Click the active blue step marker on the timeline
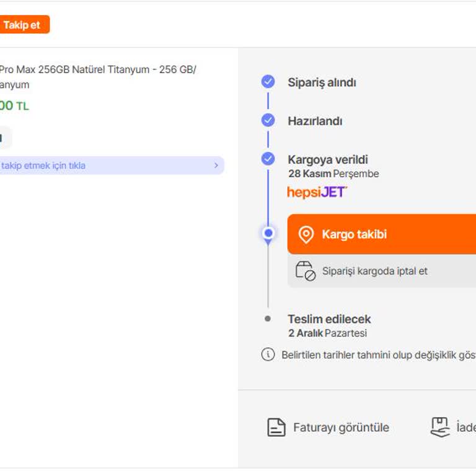Screen dimensions: 476x476 click(268, 233)
